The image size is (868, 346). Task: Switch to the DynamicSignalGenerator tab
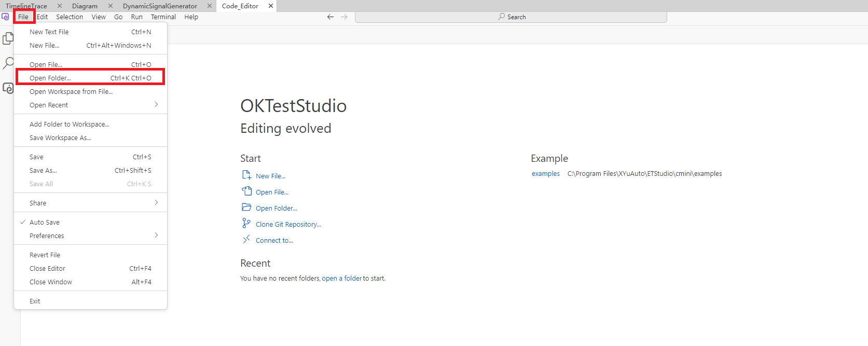(160, 6)
